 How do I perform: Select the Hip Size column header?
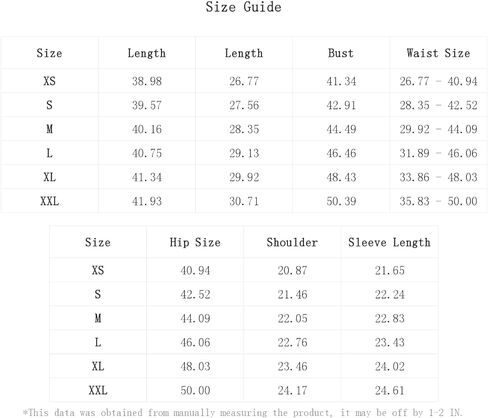[x=195, y=242]
